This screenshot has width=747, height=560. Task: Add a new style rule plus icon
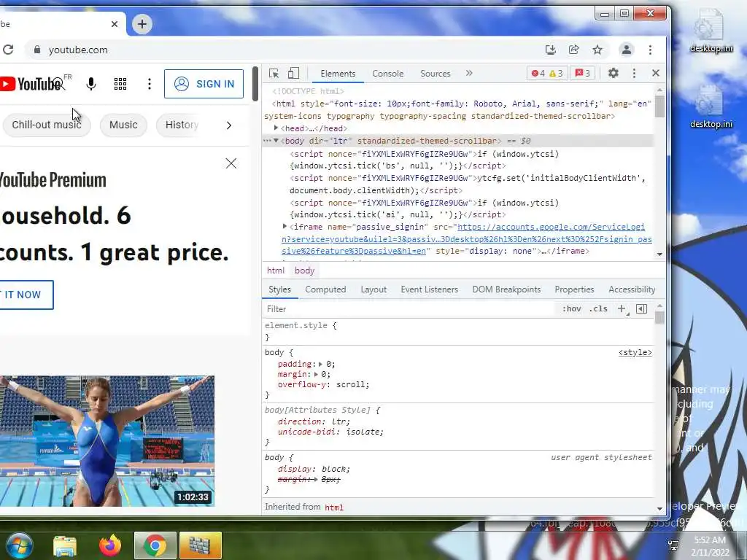[x=622, y=308]
